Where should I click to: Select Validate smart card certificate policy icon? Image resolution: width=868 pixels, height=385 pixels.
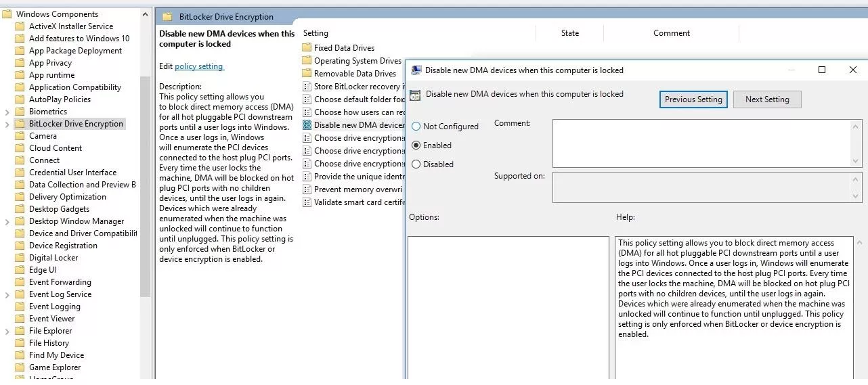[x=307, y=202]
